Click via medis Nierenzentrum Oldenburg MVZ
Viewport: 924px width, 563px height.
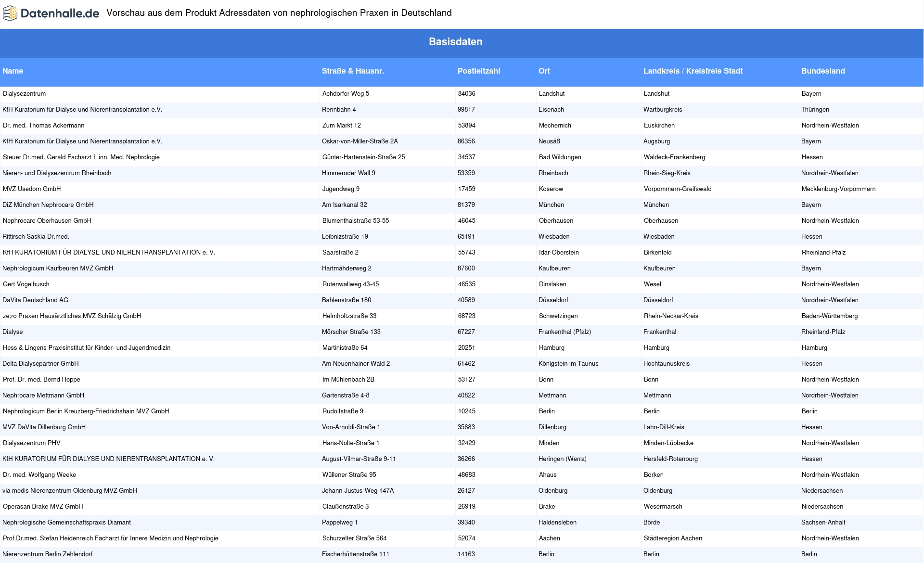(70, 491)
